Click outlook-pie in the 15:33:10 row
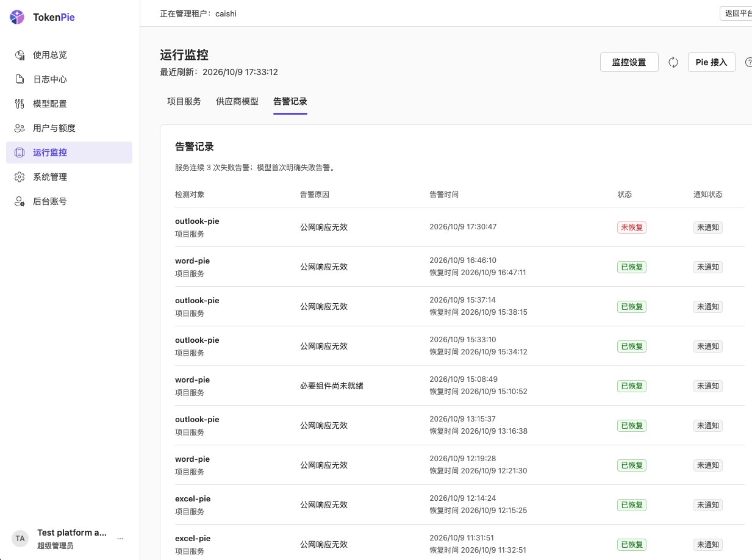This screenshot has width=752, height=560. click(197, 340)
